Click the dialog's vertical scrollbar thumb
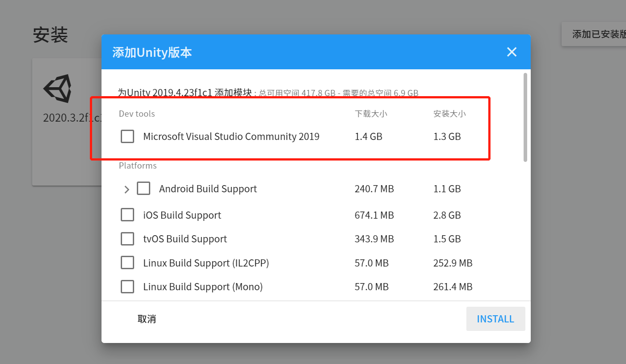The height and width of the screenshot is (364, 626). (x=525, y=117)
